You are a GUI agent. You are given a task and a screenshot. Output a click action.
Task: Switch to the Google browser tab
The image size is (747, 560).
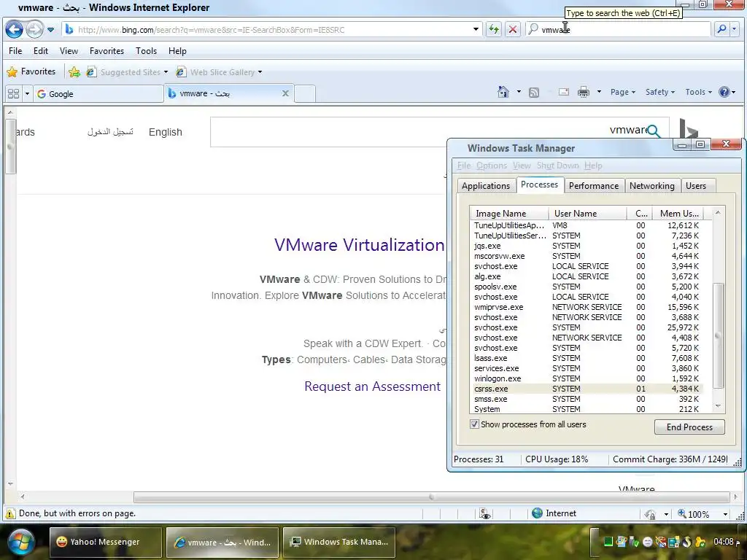[x=98, y=94]
